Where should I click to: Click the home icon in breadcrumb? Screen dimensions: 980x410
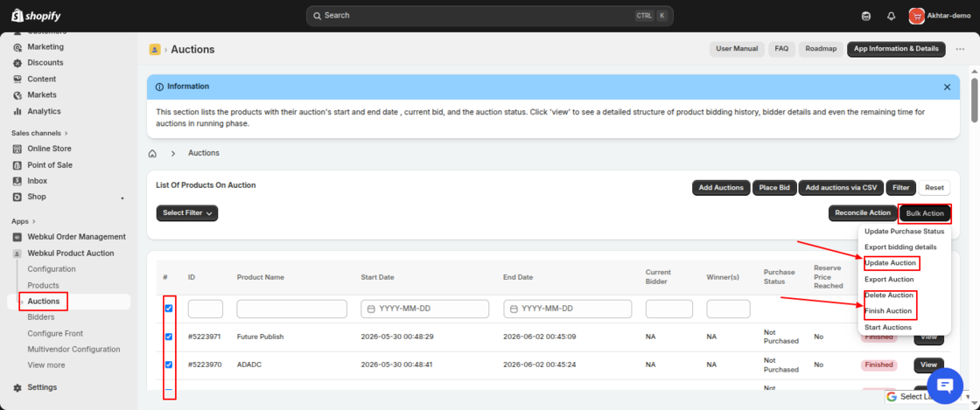tap(152, 154)
